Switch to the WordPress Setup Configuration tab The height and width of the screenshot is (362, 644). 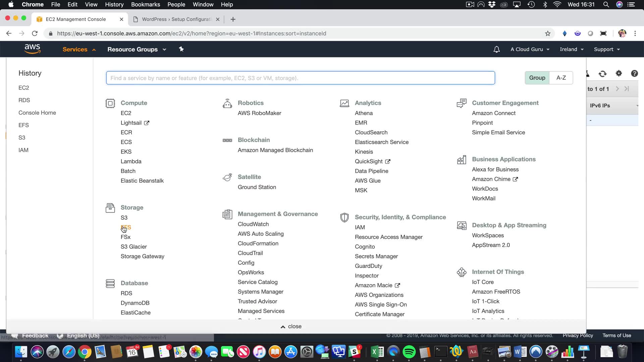(176, 19)
